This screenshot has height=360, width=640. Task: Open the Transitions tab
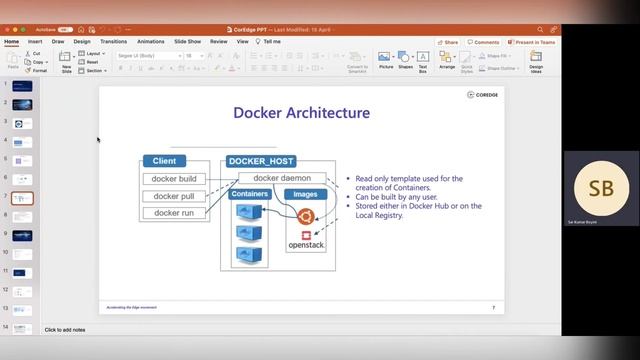113,42
